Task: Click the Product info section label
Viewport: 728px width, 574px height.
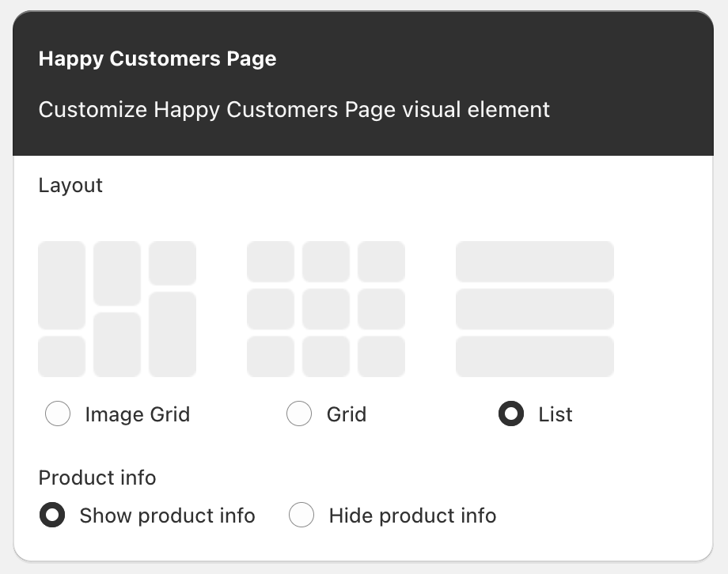Action: [x=97, y=478]
